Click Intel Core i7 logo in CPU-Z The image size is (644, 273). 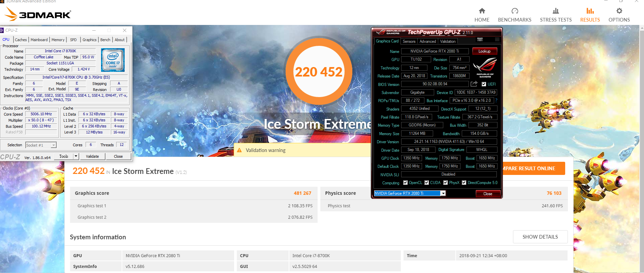pyautogui.click(x=113, y=60)
